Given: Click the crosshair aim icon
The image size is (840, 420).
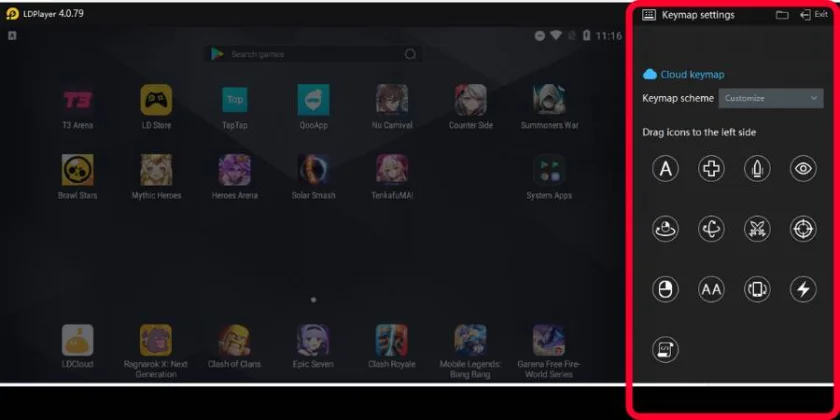Looking at the screenshot, I should coord(803,229).
